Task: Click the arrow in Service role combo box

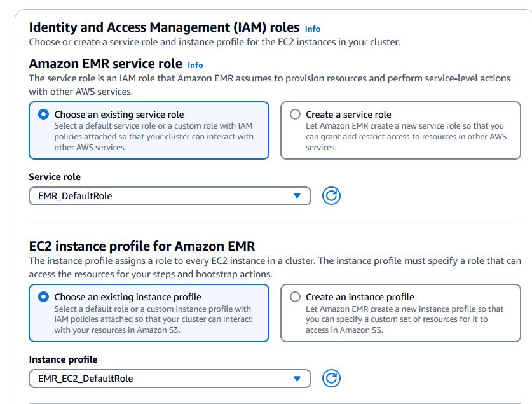Action: click(x=297, y=196)
